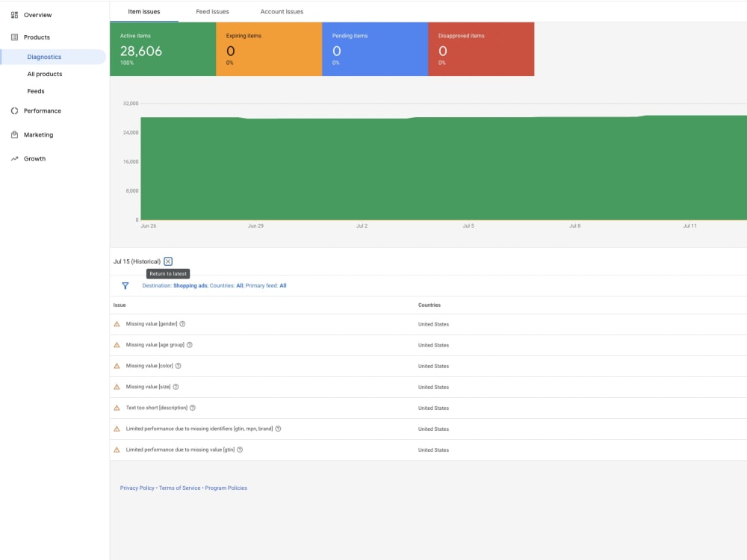
Task: Click the Missing value [age group] issue
Action: click(155, 345)
